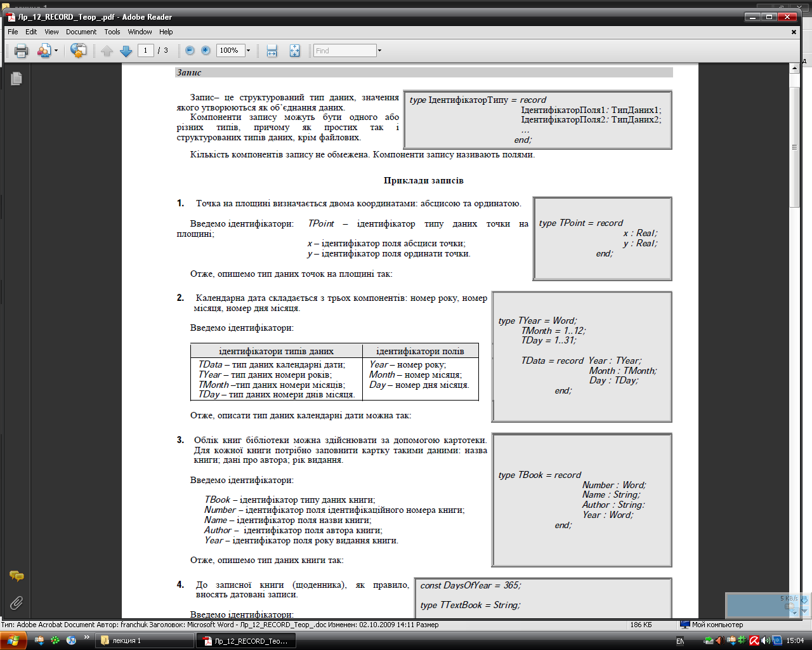Click 'type TBook = record' code line
812x650 pixels.
click(x=539, y=475)
